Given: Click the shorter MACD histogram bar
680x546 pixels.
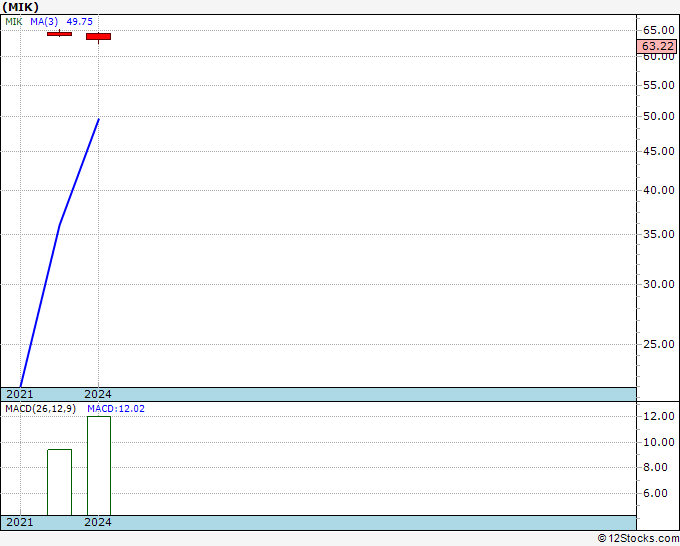Looking at the screenshot, I should 59,482.
